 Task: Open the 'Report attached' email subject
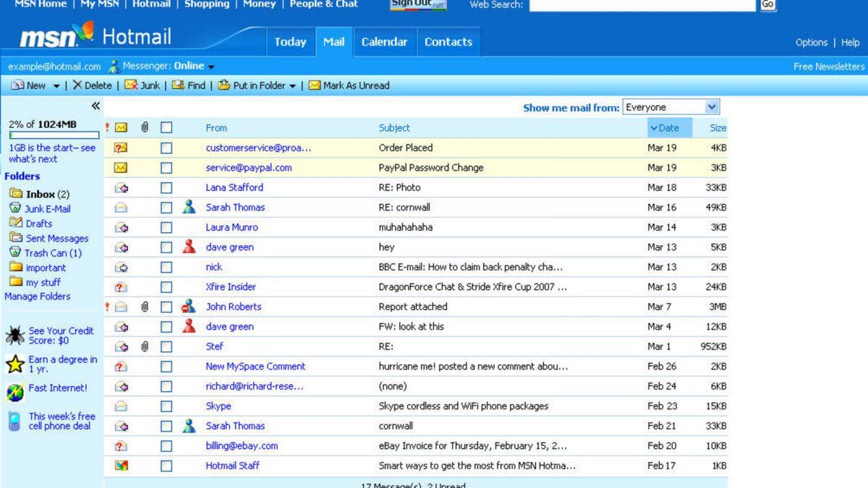coord(413,307)
